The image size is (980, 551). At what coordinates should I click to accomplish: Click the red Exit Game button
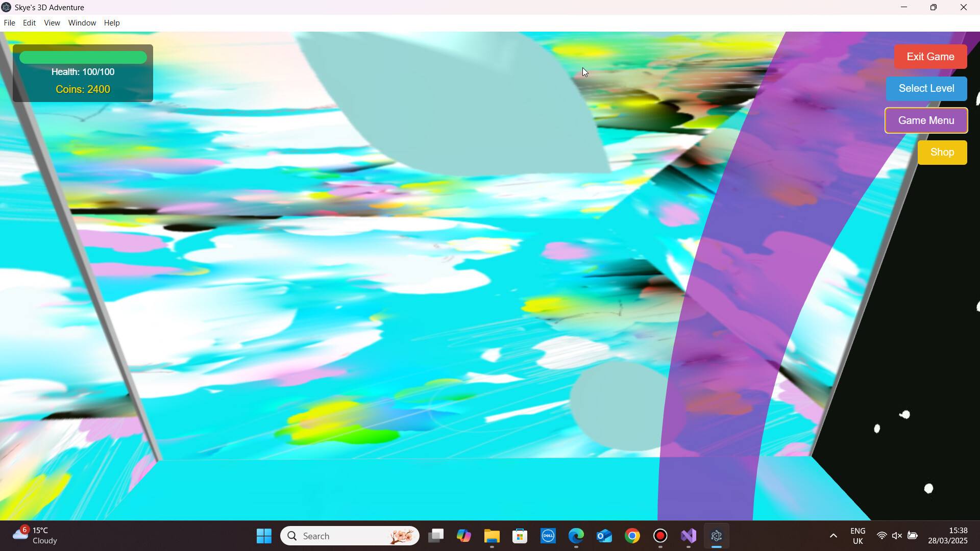pyautogui.click(x=930, y=57)
